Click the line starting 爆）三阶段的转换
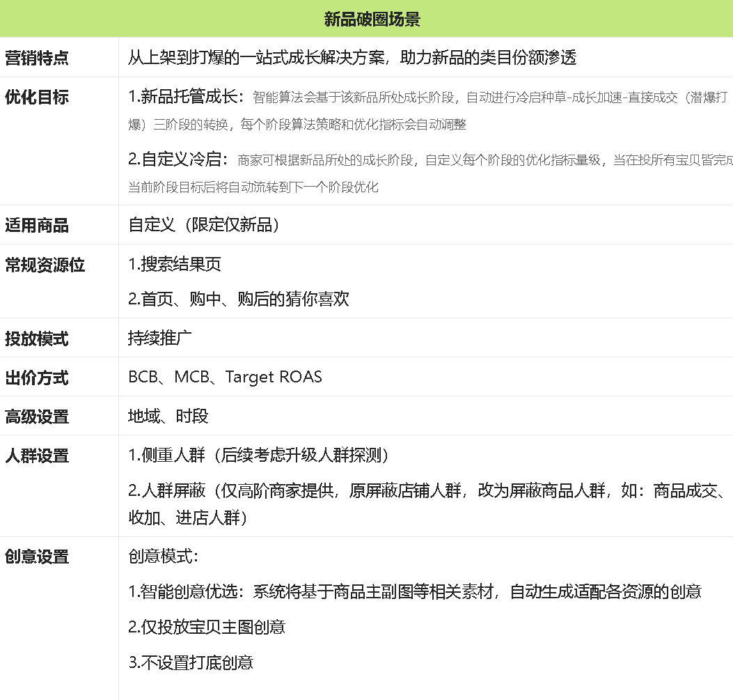The image size is (733, 700). (x=297, y=125)
